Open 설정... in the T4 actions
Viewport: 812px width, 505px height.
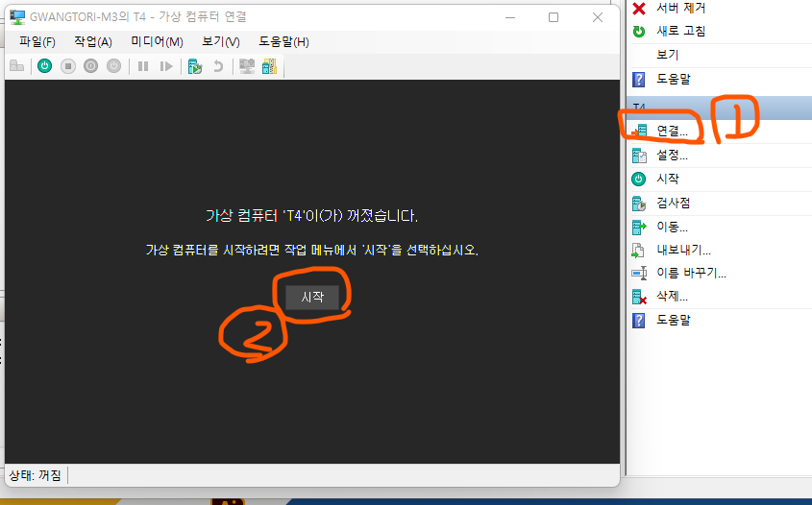(672, 155)
